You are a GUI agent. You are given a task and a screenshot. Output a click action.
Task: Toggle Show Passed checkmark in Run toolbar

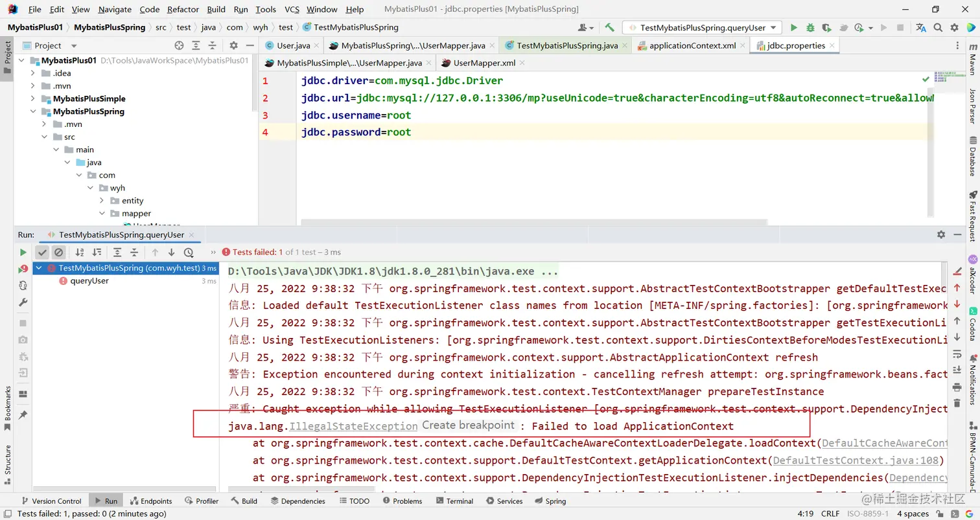coord(43,253)
